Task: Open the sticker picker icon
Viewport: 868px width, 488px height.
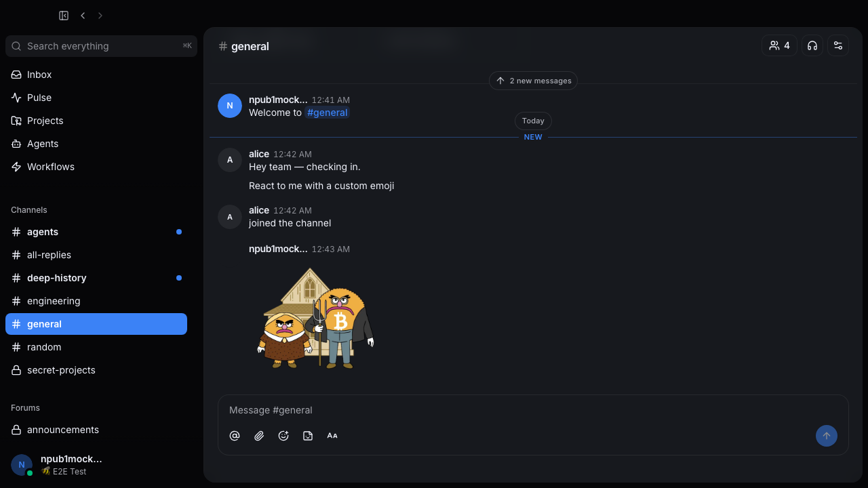Action: 308,436
